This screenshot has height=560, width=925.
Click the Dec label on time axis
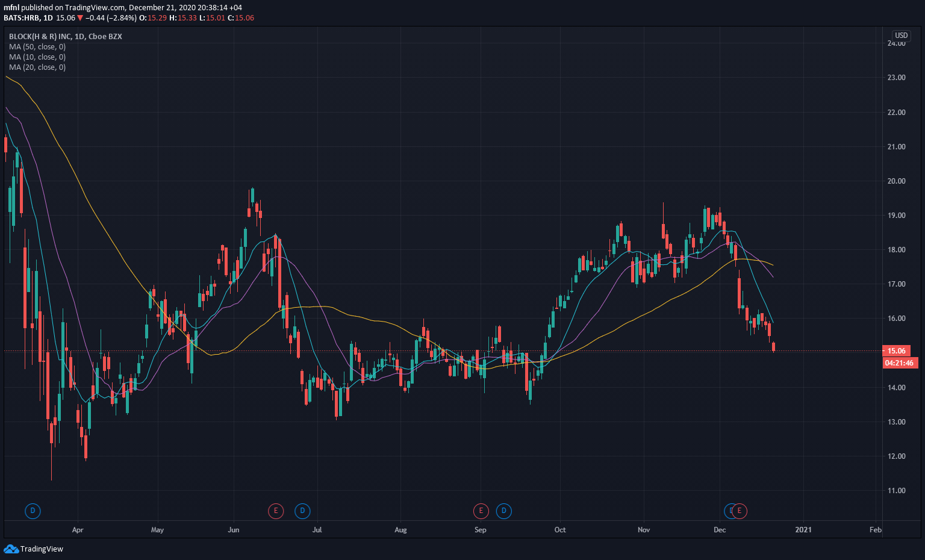(720, 530)
